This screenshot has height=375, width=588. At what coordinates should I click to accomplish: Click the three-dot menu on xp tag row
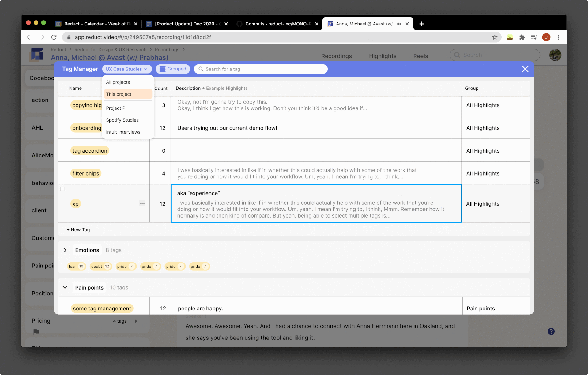pyautogui.click(x=142, y=203)
